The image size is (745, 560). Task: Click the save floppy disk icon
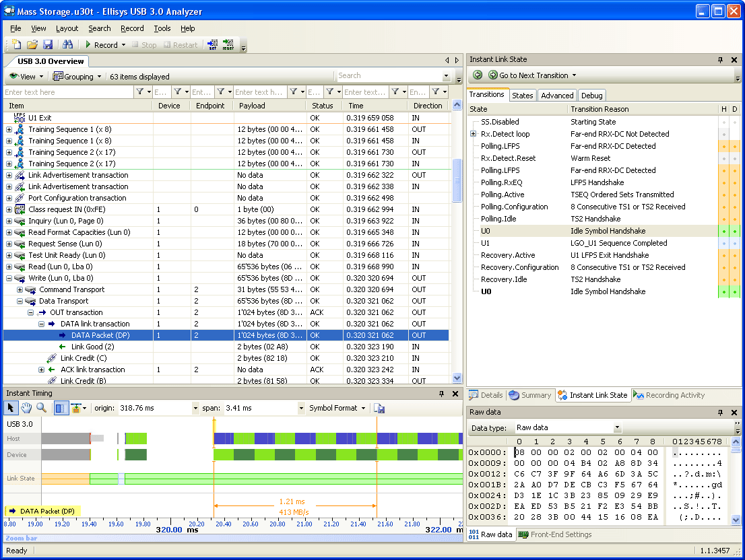coord(48,45)
